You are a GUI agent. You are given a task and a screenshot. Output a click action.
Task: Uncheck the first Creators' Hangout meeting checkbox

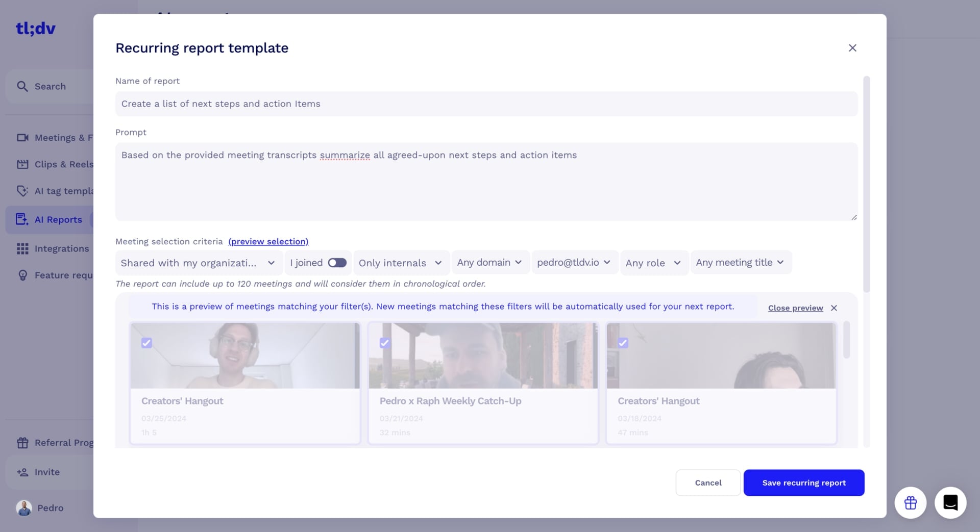point(146,343)
